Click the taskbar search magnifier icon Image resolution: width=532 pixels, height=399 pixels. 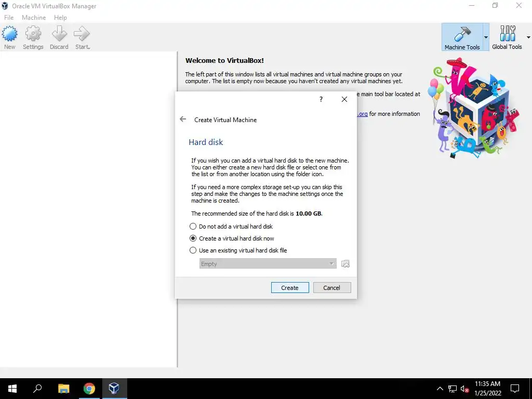pos(37,389)
